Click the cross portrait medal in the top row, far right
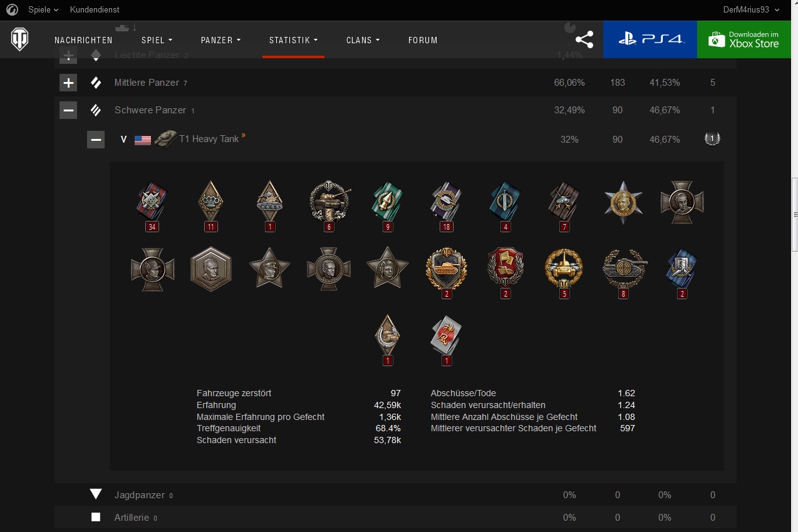Viewport: 798px width, 532px height. (682, 202)
